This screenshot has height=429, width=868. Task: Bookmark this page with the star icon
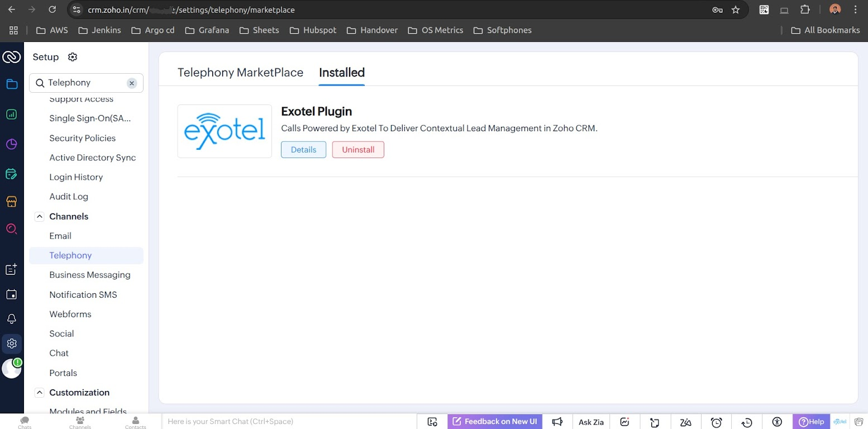point(736,9)
